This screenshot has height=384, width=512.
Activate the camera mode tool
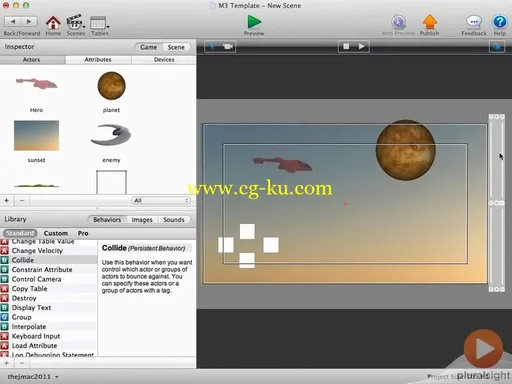point(228,46)
